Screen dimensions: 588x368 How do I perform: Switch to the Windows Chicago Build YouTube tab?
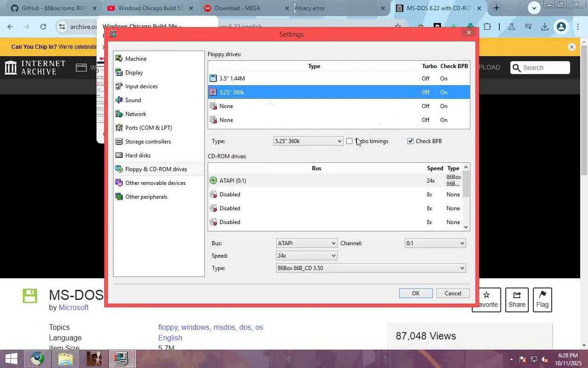150,8
